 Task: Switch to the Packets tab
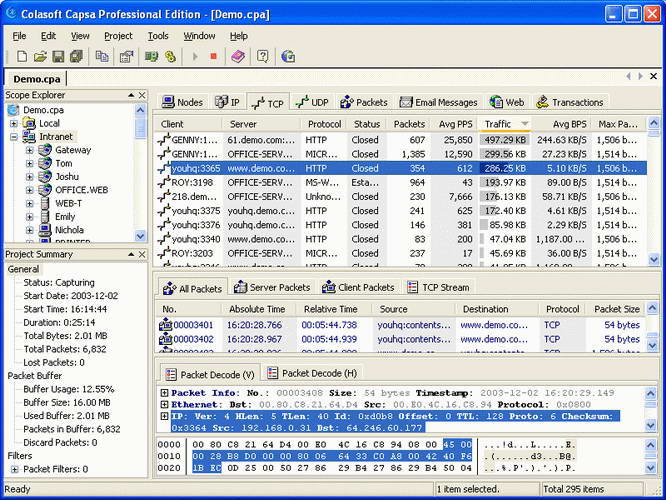[x=364, y=102]
